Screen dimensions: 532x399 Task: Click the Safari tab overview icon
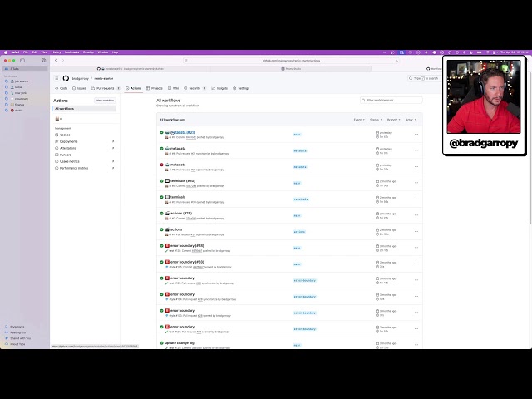pyautogui.click(x=44, y=61)
